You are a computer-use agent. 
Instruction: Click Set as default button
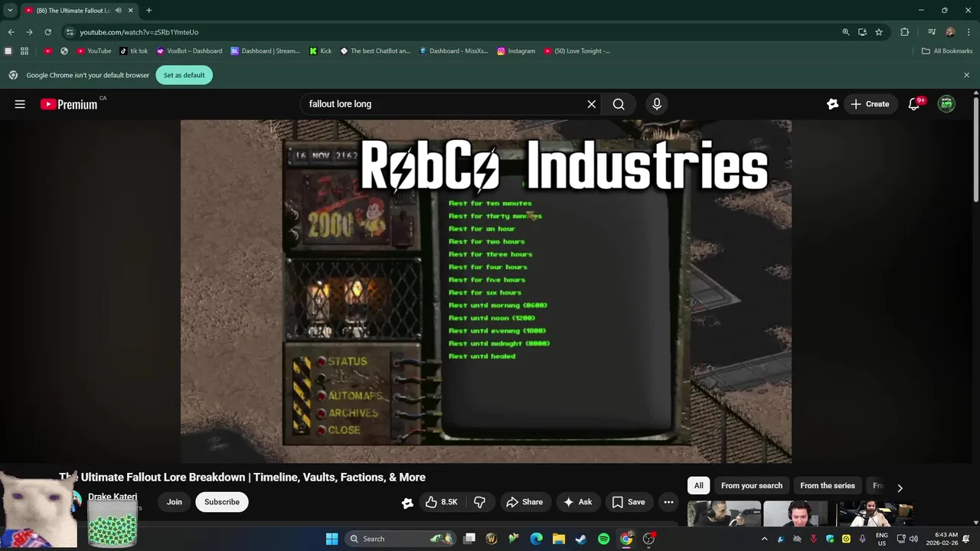click(185, 75)
